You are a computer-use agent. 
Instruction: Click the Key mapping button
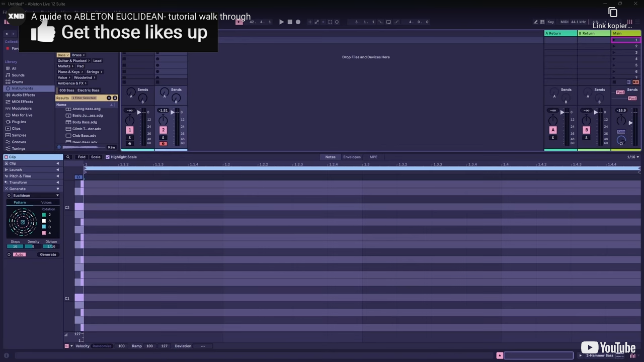point(550,22)
